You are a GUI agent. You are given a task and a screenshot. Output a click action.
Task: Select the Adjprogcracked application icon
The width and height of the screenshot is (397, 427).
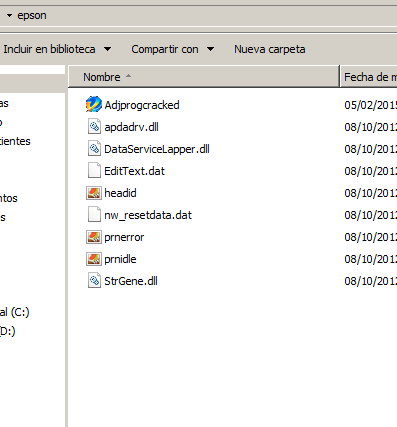94,104
